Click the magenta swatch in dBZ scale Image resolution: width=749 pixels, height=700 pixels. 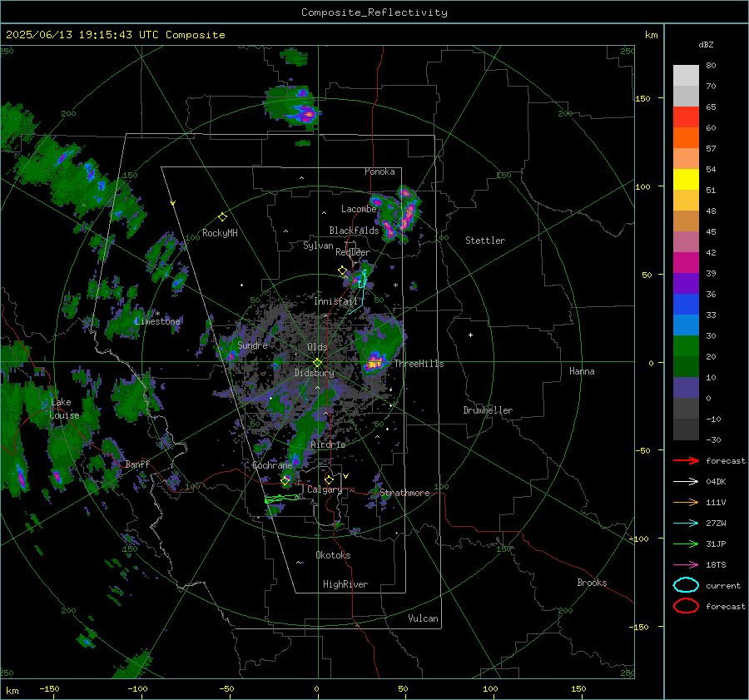(x=686, y=263)
